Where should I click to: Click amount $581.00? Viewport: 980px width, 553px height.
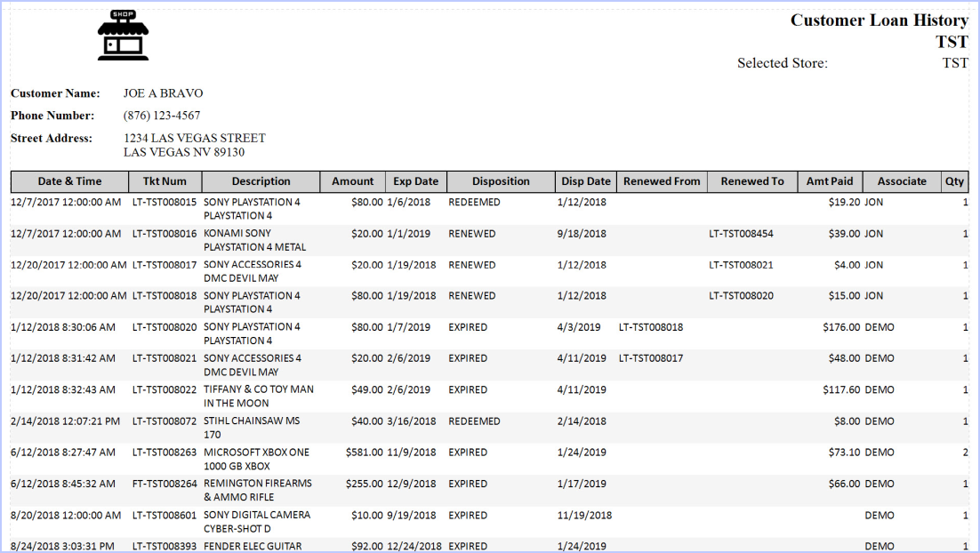tap(365, 452)
